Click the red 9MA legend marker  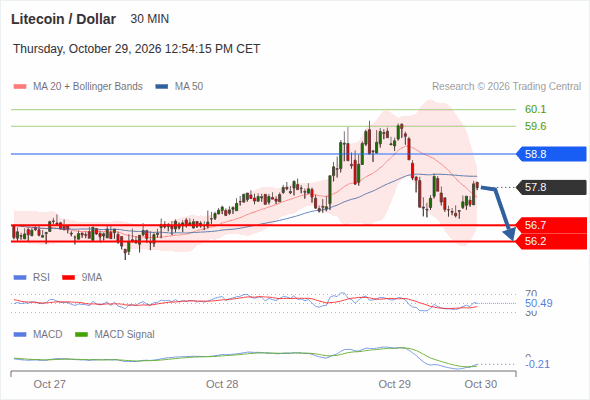coord(68,278)
